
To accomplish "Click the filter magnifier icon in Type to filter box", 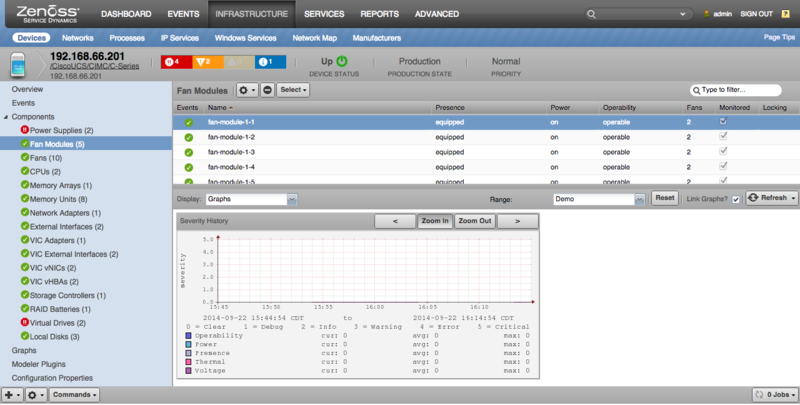I will tap(696, 90).
